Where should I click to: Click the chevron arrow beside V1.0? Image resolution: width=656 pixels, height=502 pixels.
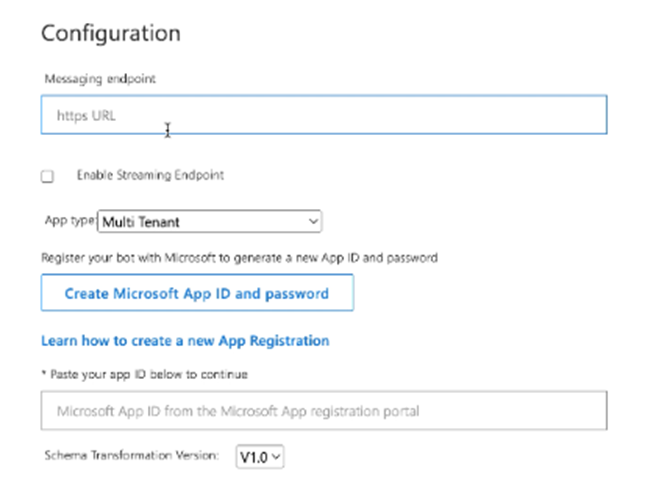tap(277, 457)
